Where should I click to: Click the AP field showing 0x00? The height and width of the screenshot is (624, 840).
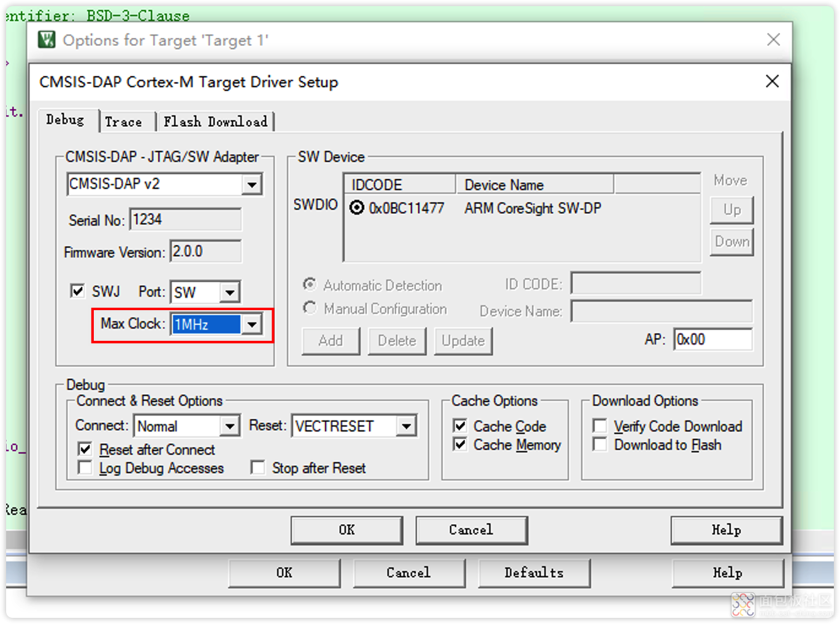click(x=712, y=339)
